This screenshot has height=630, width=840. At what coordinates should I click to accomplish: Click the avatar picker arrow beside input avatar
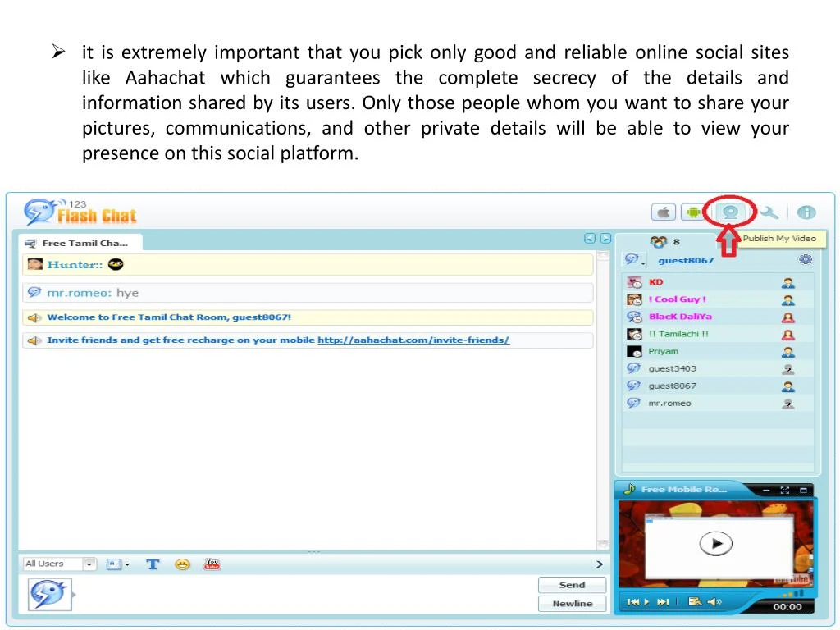point(74,594)
